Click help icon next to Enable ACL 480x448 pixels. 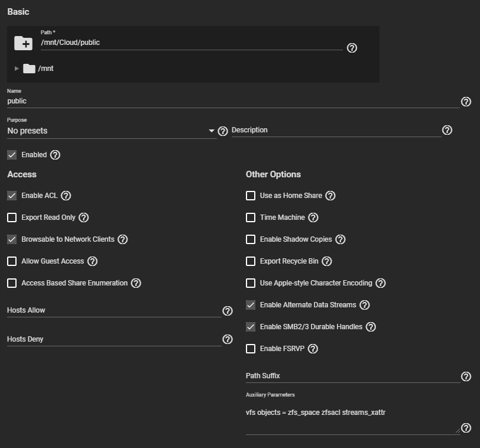66,196
